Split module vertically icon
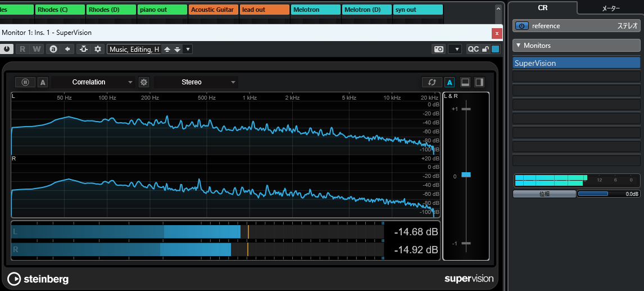The image size is (644, 291). pyautogui.click(x=479, y=82)
